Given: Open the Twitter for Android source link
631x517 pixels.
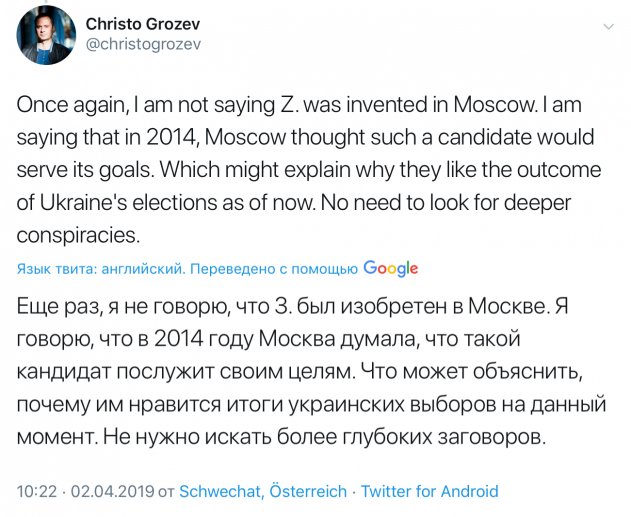Looking at the screenshot, I should [x=430, y=492].
